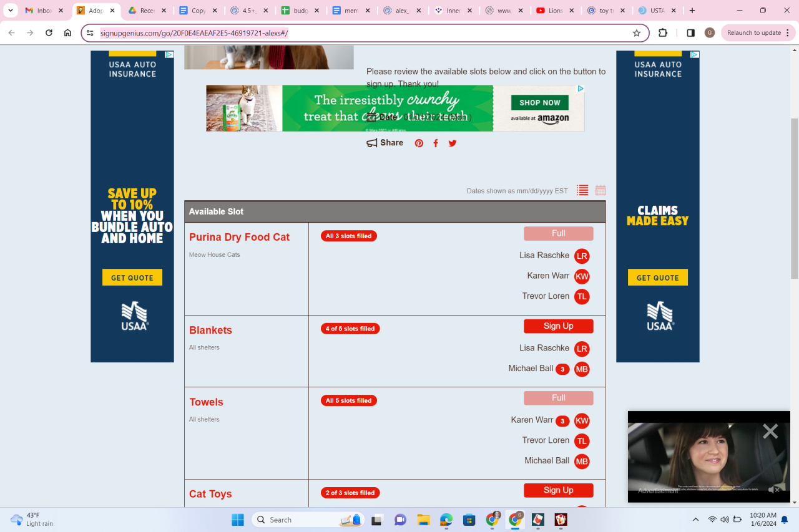Open the browser side panel
Screen dimensions: 799x532
coord(690,33)
